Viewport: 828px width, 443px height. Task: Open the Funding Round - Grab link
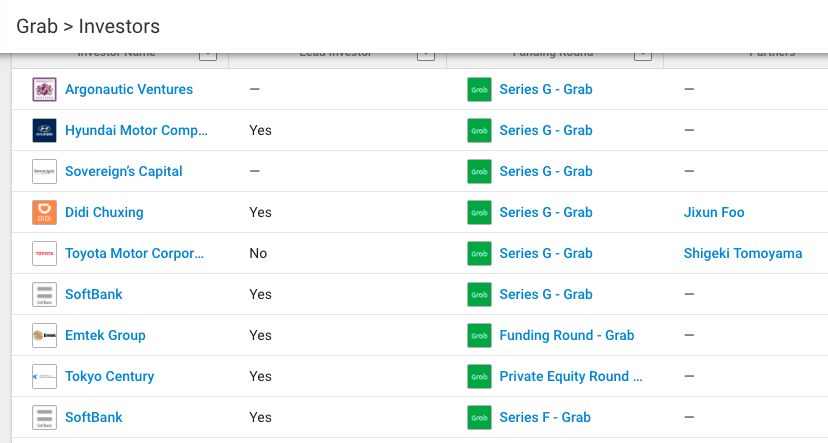567,335
